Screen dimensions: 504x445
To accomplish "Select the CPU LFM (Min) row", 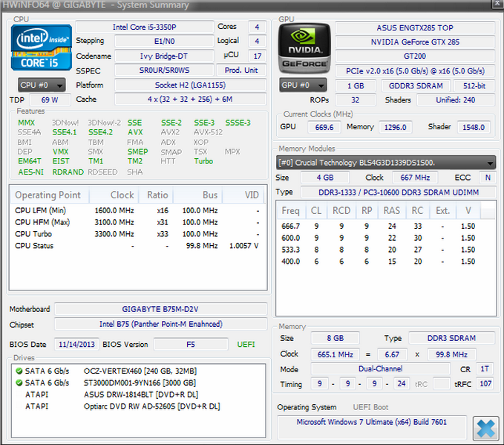I will [x=137, y=210].
